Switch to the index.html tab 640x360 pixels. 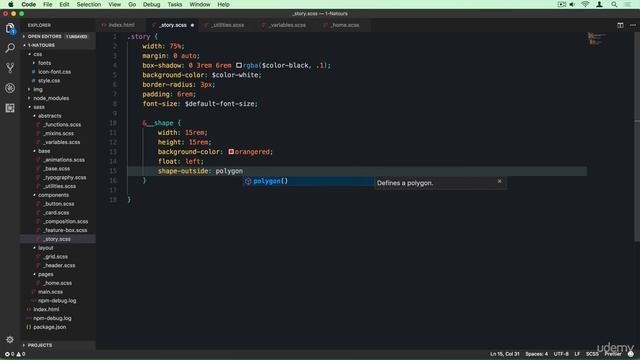(x=121, y=25)
